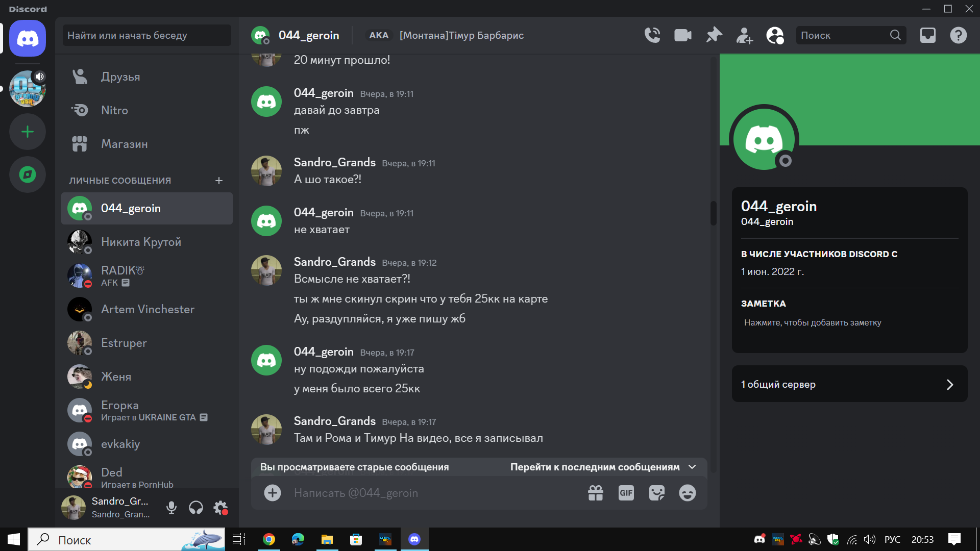This screenshot has height=551, width=980.
Task: Open Microsoft Store from the taskbar
Action: [356, 539]
